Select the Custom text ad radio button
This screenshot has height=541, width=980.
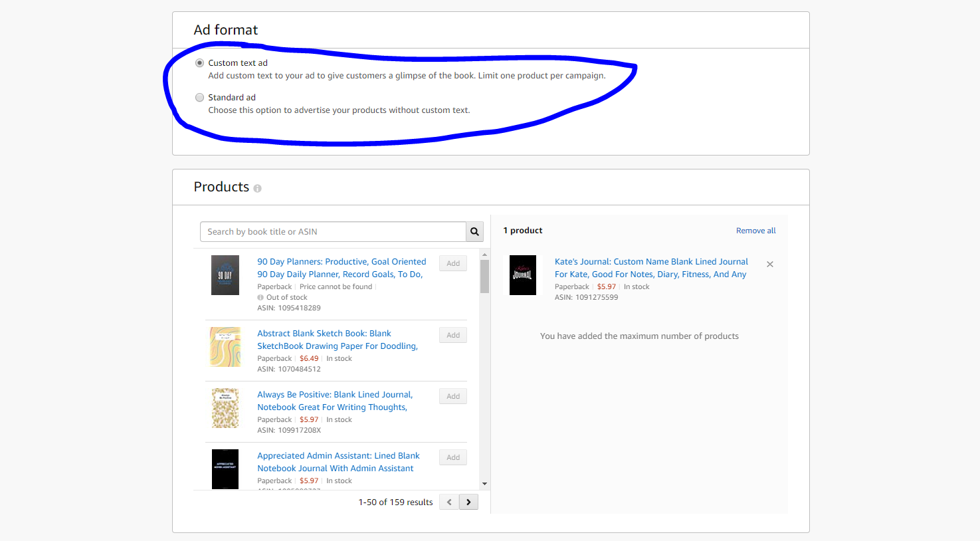click(x=199, y=63)
